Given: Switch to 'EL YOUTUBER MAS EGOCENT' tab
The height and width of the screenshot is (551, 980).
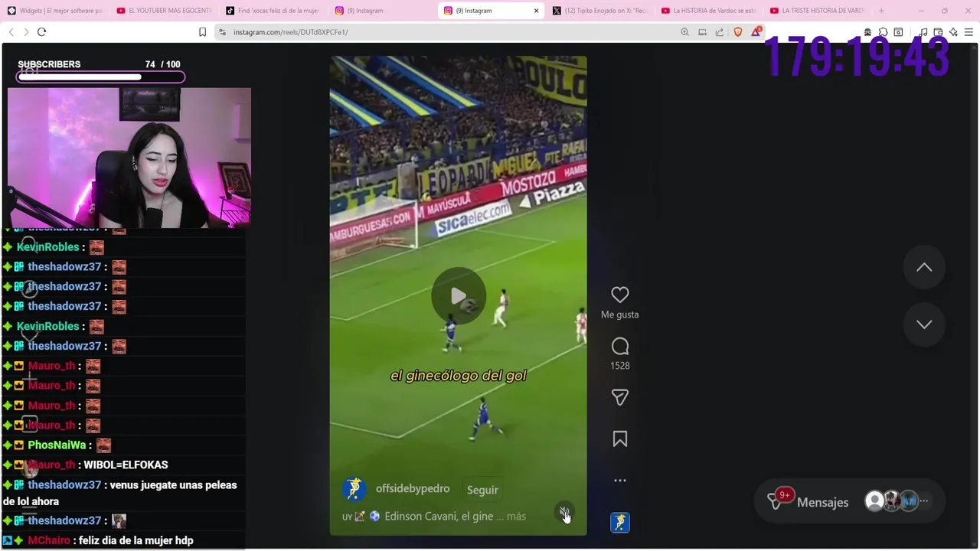Looking at the screenshot, I should (x=164, y=11).
